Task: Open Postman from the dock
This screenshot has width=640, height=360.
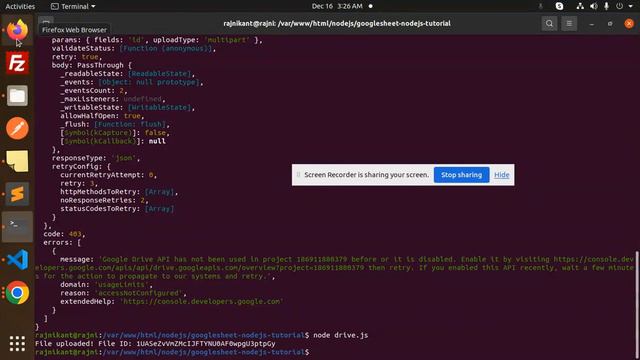Action: [17, 128]
